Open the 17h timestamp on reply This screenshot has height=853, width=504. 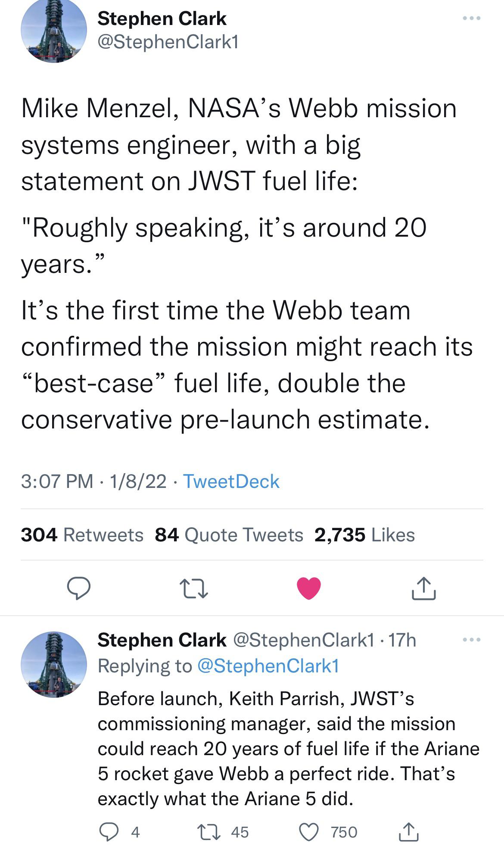pyautogui.click(x=402, y=641)
